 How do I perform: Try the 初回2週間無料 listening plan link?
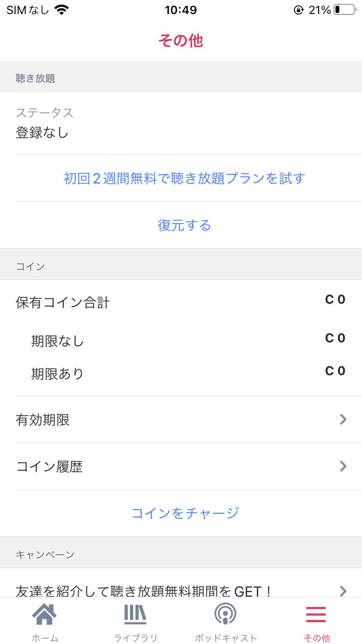click(x=185, y=178)
